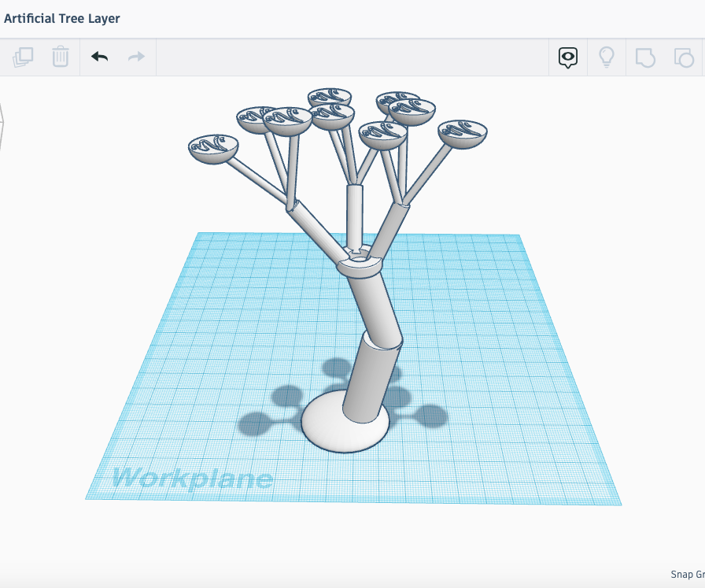This screenshot has height=588, width=705.
Task: Toggle notes visibility with the eye bubble icon
Action: [x=568, y=57]
